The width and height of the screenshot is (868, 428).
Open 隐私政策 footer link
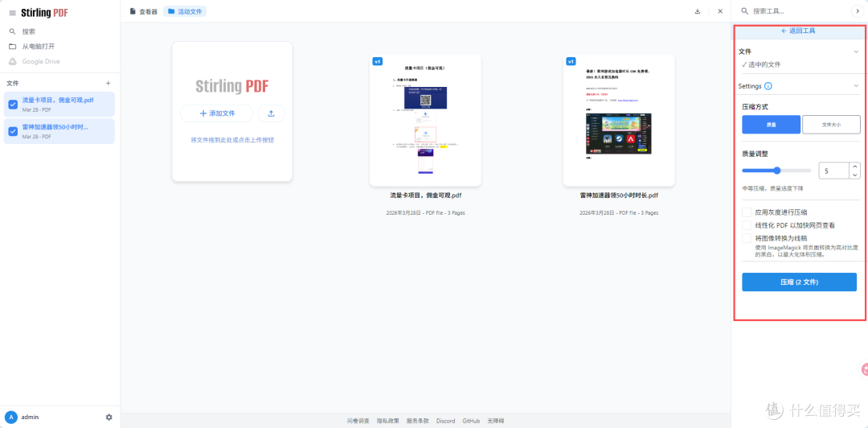(x=388, y=421)
